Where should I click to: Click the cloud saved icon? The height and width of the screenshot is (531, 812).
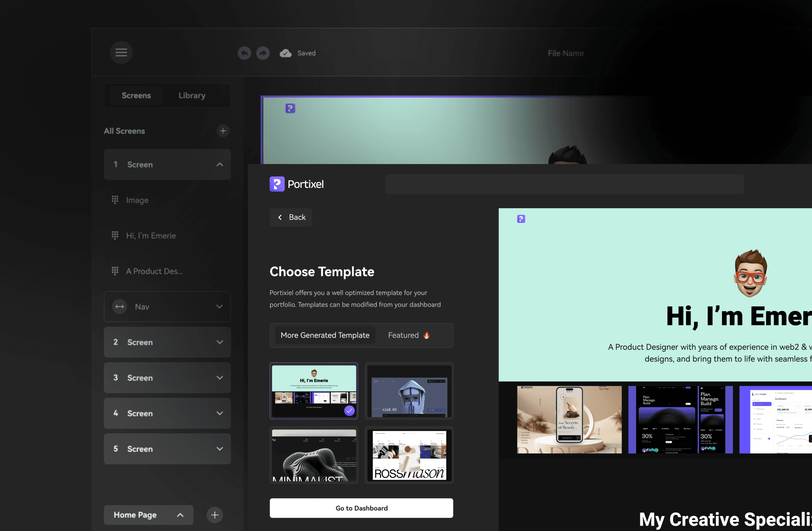click(286, 53)
